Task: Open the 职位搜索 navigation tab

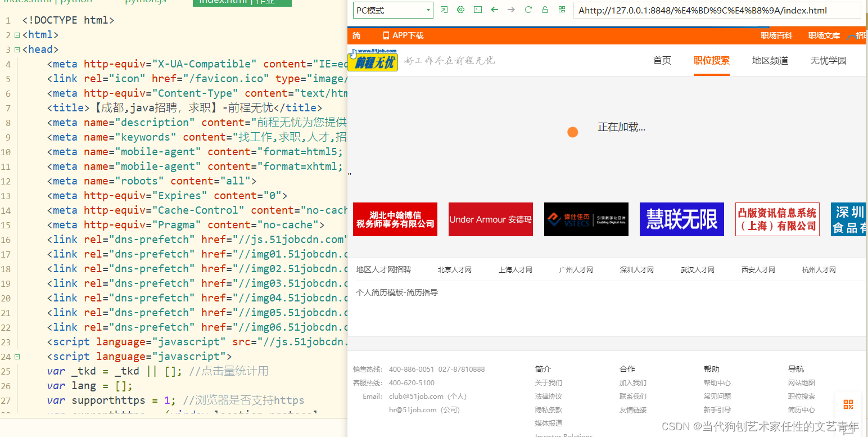Action: pos(712,61)
